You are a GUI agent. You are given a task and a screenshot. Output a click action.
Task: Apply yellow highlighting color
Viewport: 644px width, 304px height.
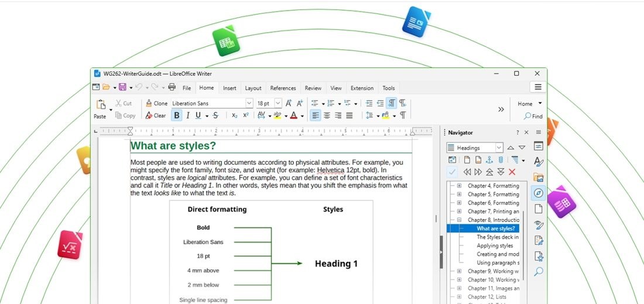(278, 116)
